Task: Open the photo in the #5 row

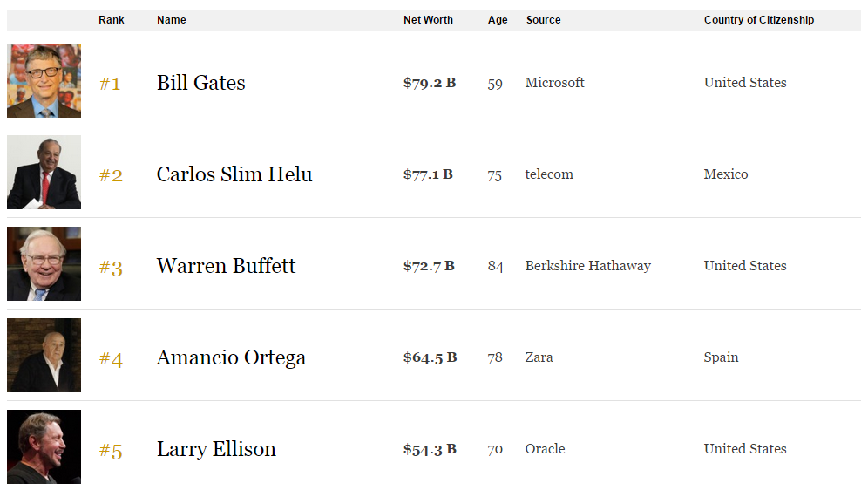Action: point(44,447)
